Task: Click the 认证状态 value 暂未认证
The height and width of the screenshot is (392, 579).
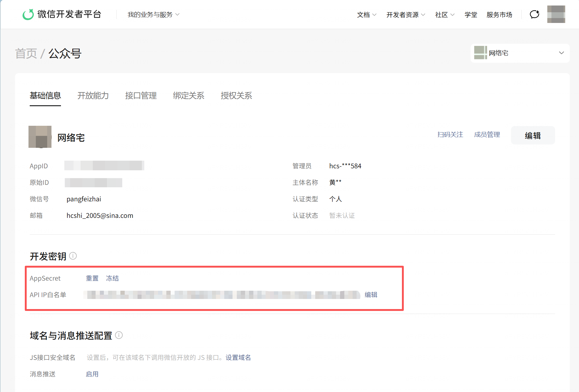Action: click(x=342, y=215)
